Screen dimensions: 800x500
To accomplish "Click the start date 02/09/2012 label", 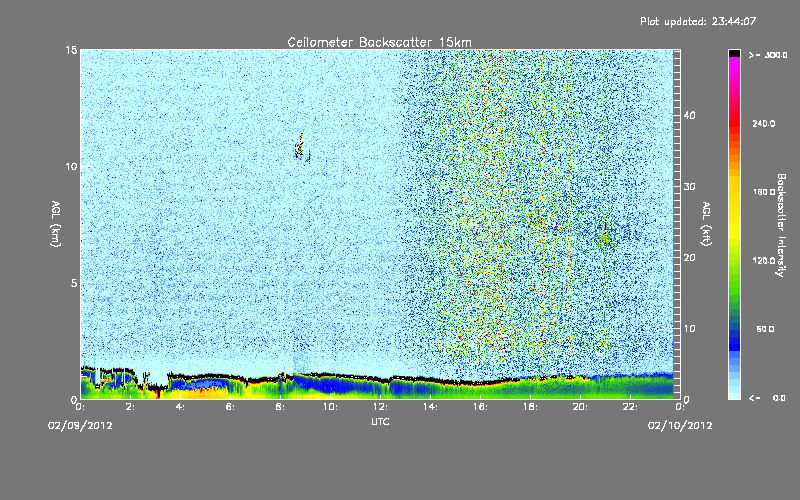I will point(80,425).
